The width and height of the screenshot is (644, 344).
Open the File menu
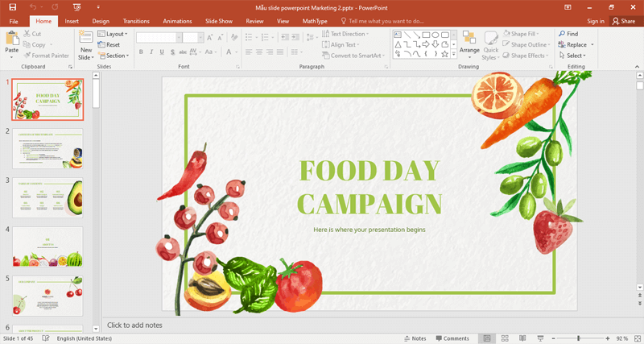pyautogui.click(x=14, y=21)
